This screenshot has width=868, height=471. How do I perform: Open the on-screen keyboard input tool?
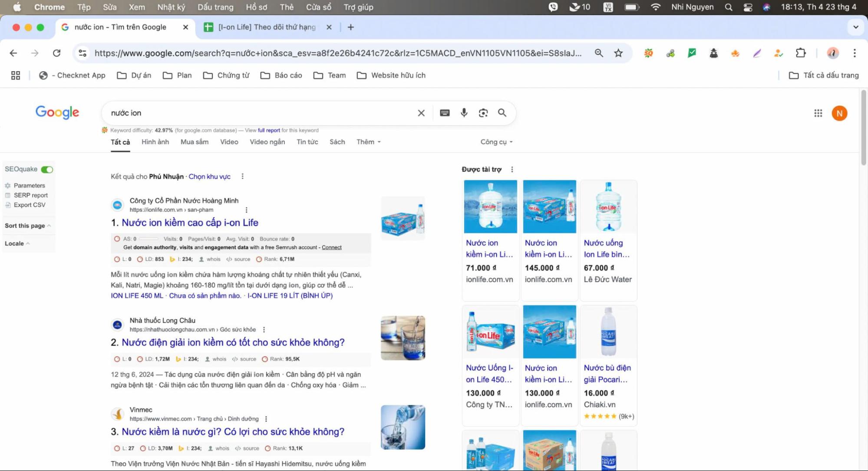[x=445, y=113]
